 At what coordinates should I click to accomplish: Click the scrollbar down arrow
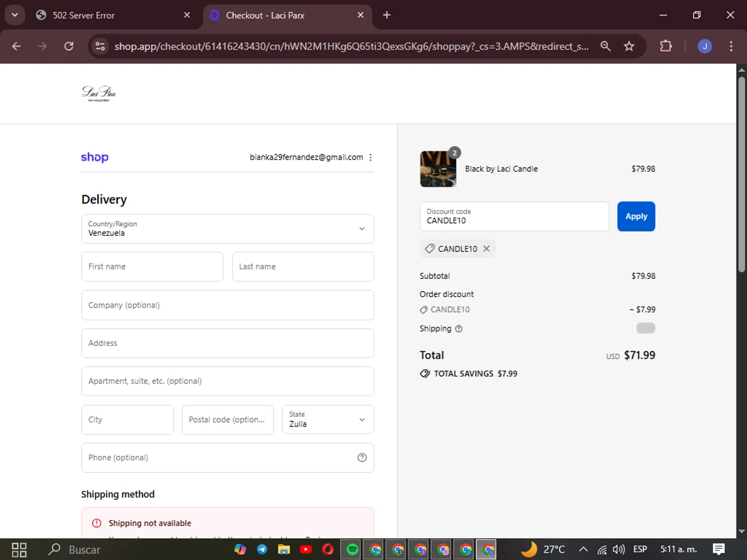pos(742,532)
